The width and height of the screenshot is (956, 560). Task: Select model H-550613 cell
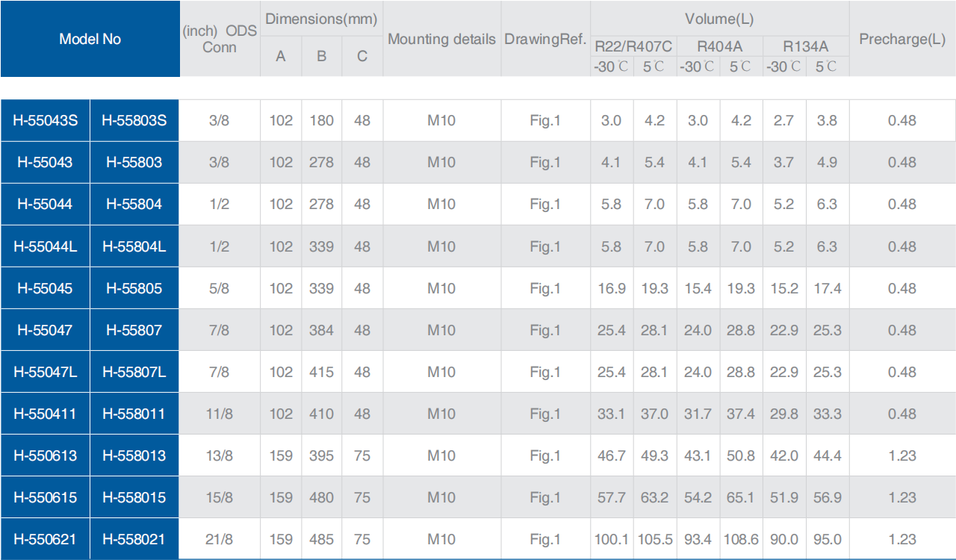point(45,455)
